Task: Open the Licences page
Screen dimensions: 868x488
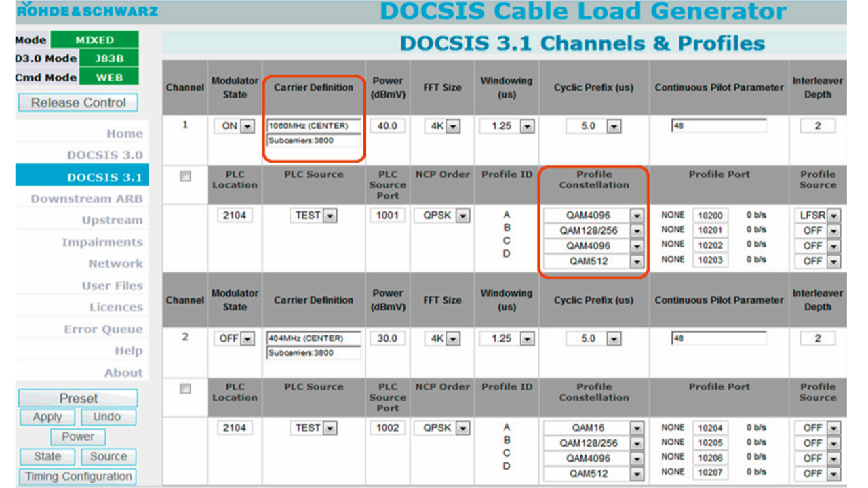Action: [117, 307]
